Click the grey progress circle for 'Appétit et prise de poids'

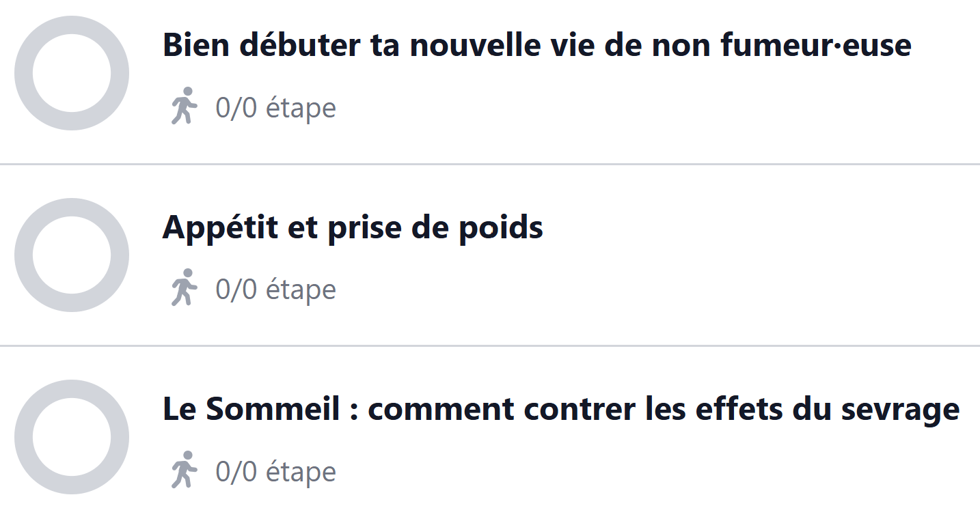point(72,255)
